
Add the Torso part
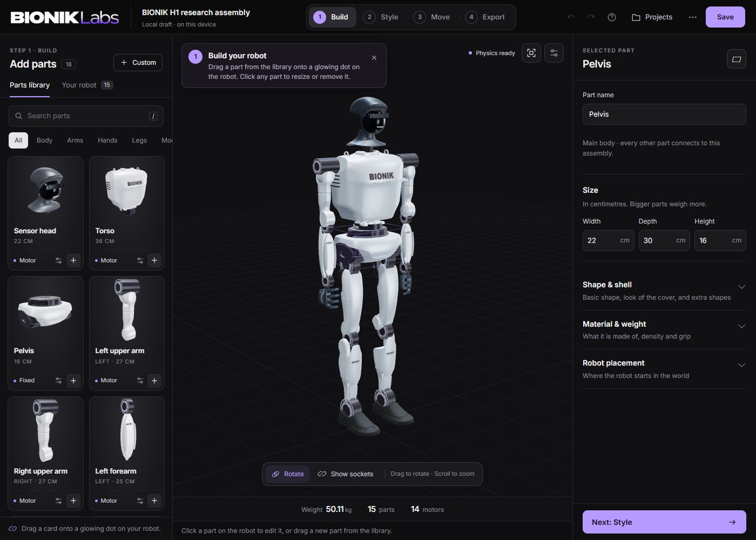(x=154, y=260)
